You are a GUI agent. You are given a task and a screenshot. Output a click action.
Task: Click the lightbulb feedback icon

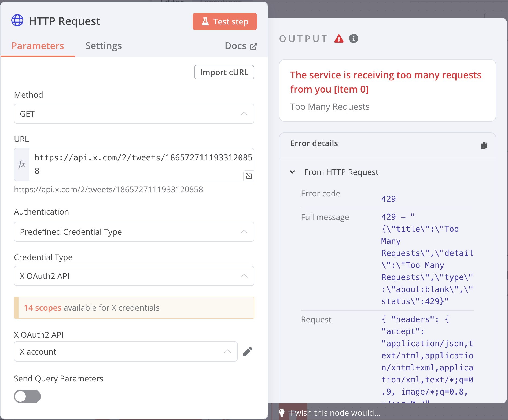pos(282,412)
